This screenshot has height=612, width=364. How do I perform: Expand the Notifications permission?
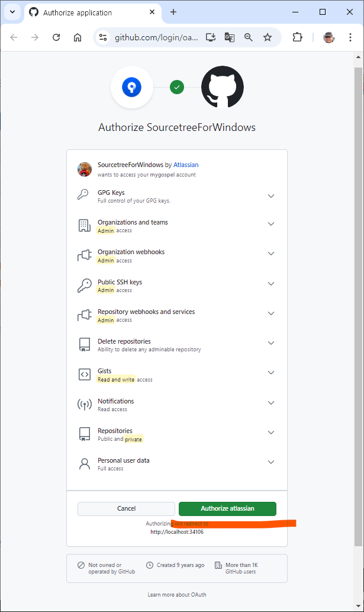(271, 403)
